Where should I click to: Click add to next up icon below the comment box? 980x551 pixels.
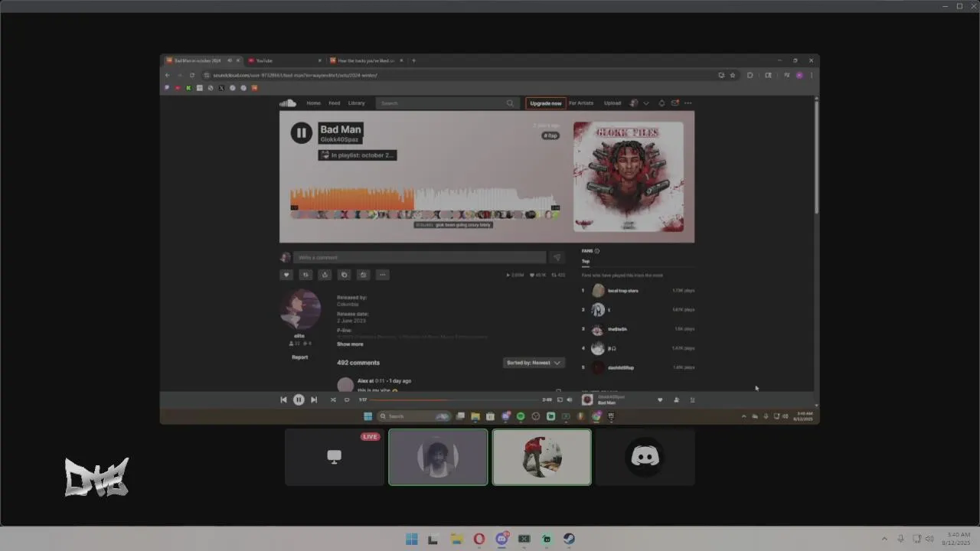tap(363, 275)
